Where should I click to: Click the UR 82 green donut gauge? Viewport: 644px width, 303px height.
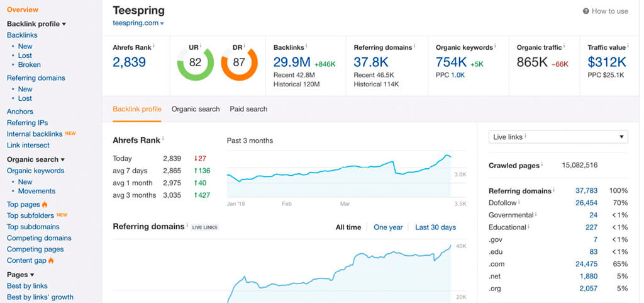point(196,62)
